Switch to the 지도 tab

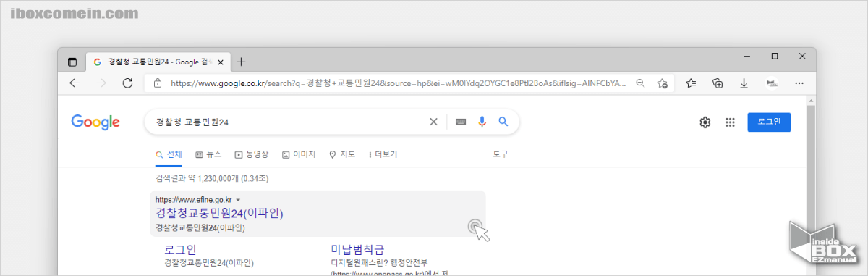tap(342, 154)
